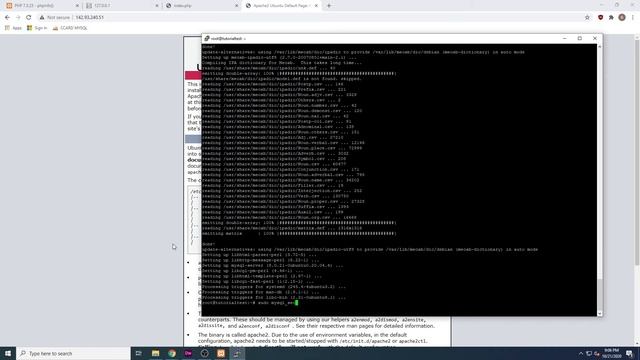Open Chrome from the taskbar

172,353
